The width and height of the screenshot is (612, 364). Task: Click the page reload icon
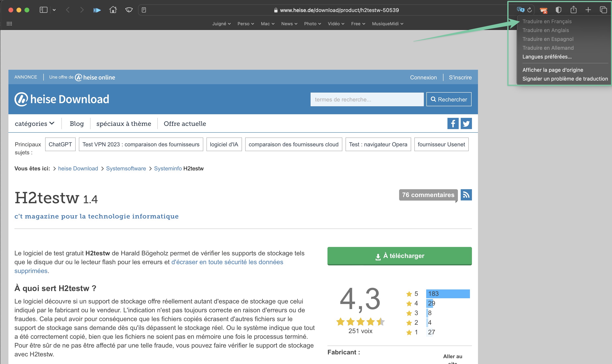click(x=530, y=10)
